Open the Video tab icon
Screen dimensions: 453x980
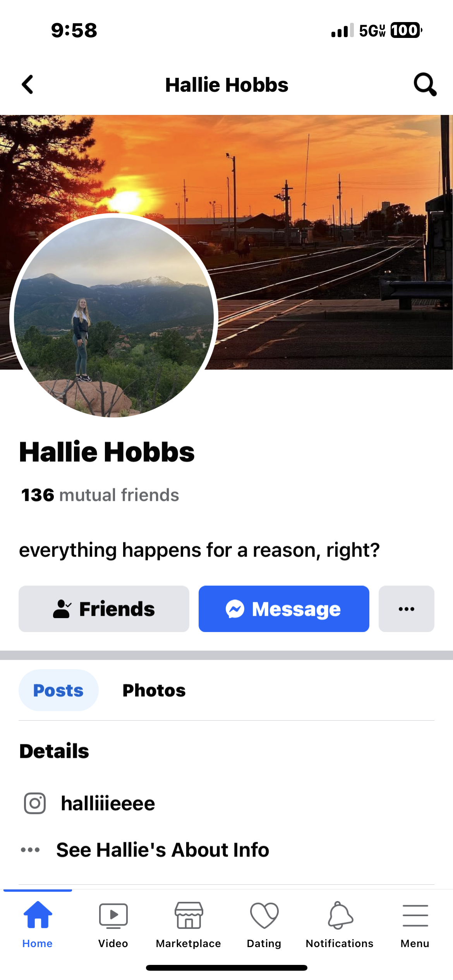(x=113, y=916)
